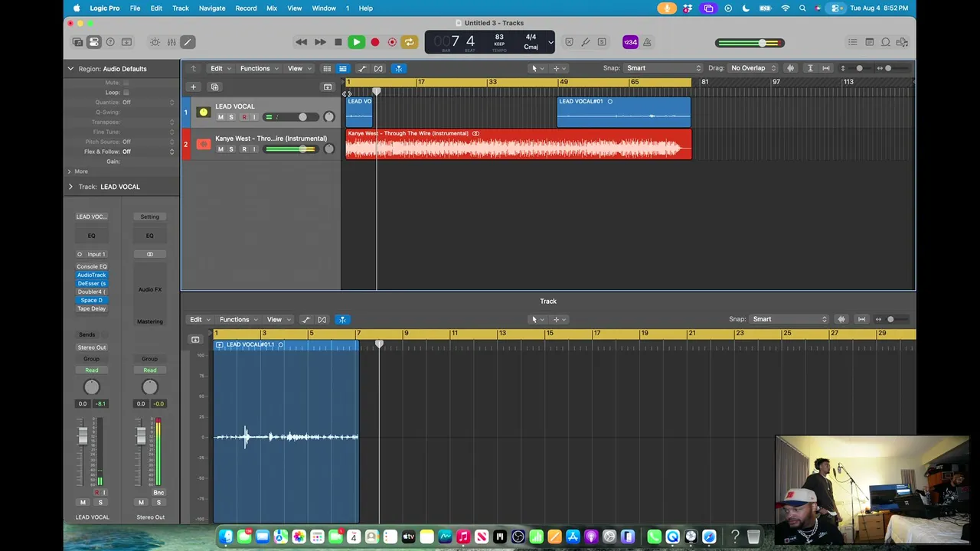
Task: Solo the LEAD VOCAL track header
Action: click(x=231, y=117)
